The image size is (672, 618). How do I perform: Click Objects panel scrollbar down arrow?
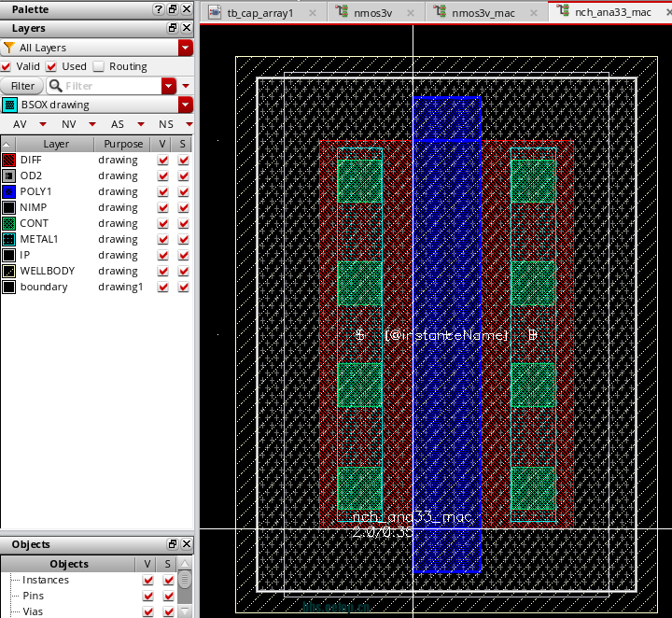[x=185, y=611]
